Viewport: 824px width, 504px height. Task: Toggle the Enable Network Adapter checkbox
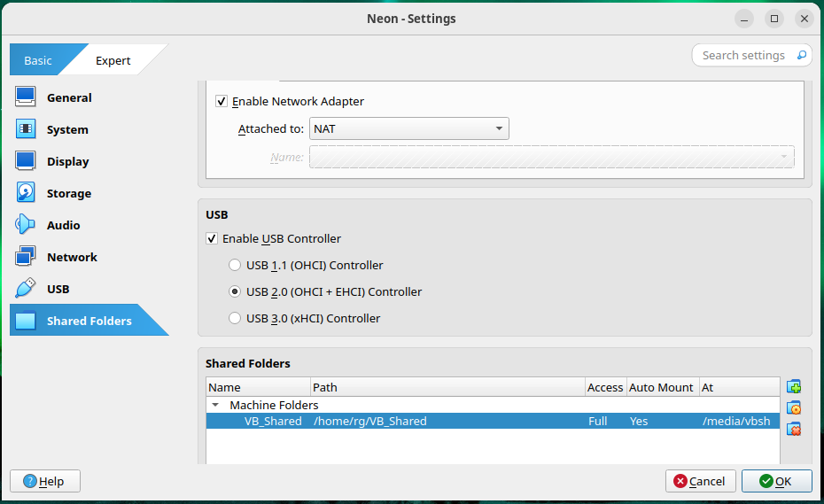[222, 102]
